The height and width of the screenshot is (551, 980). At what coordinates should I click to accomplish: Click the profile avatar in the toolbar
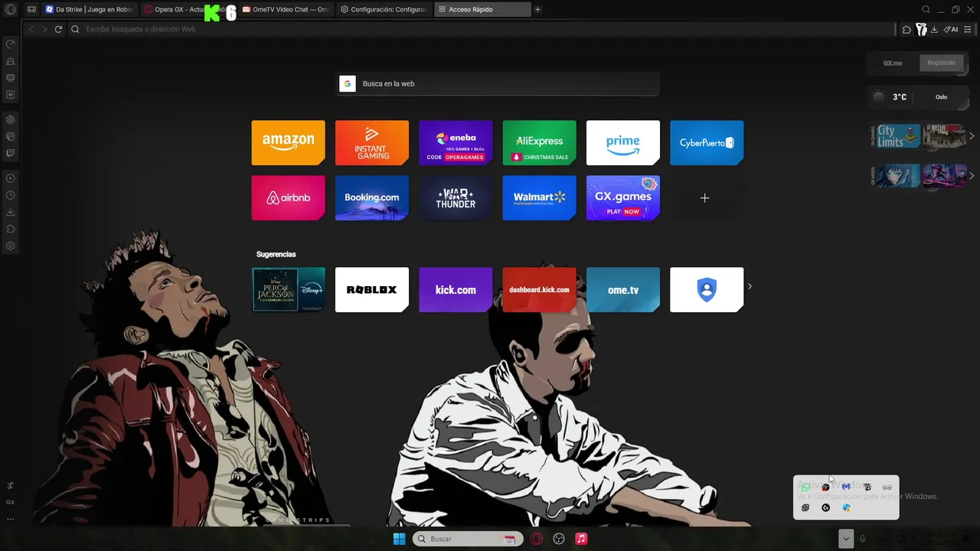click(921, 29)
